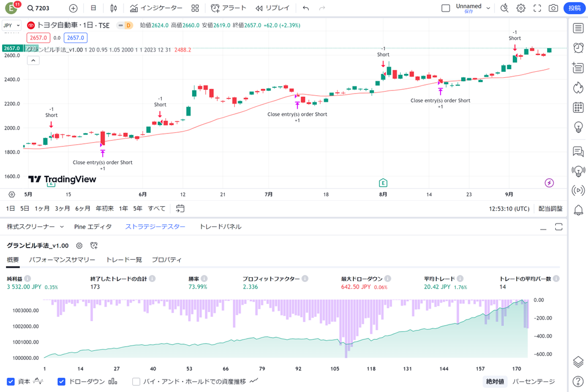Open the chat speech bubbles icon

(x=578, y=151)
